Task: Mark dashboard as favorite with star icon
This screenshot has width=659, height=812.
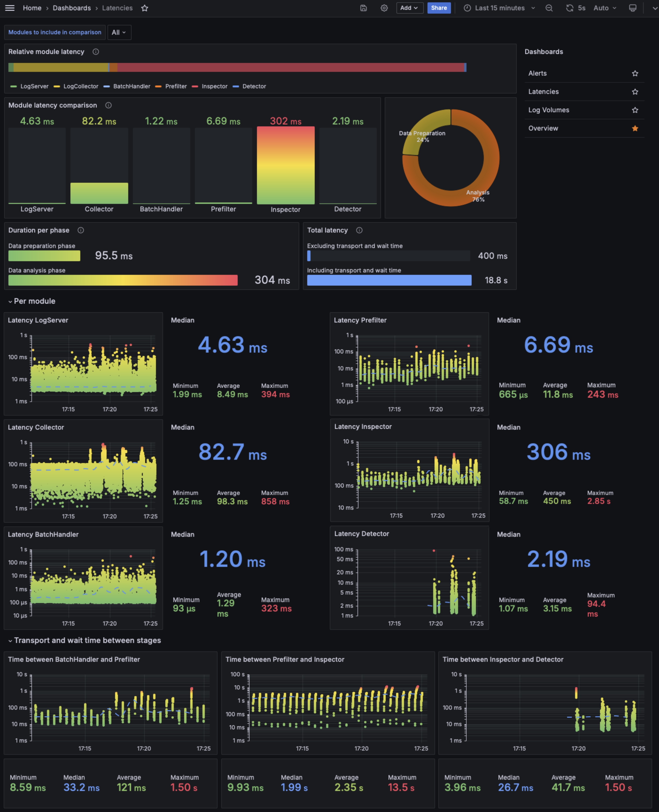Action: (x=145, y=8)
